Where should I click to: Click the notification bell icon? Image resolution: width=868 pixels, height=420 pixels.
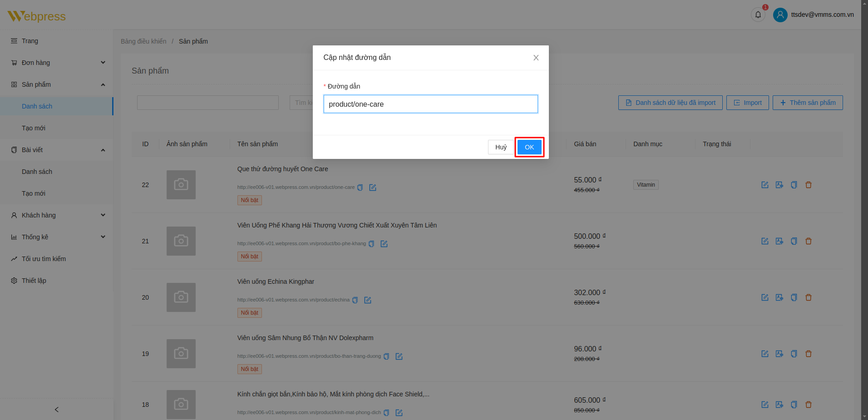pos(758,15)
